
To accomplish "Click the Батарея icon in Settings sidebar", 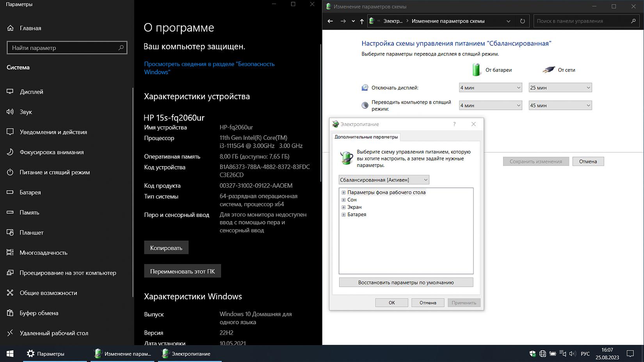I will click(10, 192).
